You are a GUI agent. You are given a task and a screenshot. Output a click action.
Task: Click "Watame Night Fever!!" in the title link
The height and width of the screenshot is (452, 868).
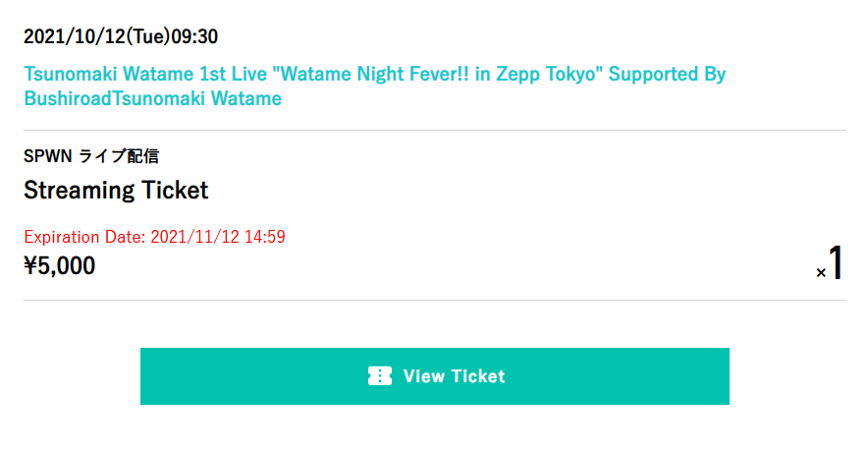pos(375,75)
